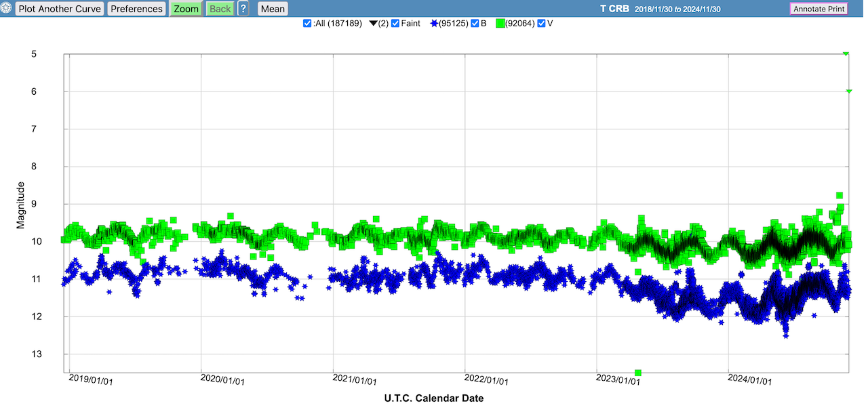Click the Annotate Print button
Image resolution: width=868 pixels, height=416 pixels.
click(x=818, y=9)
